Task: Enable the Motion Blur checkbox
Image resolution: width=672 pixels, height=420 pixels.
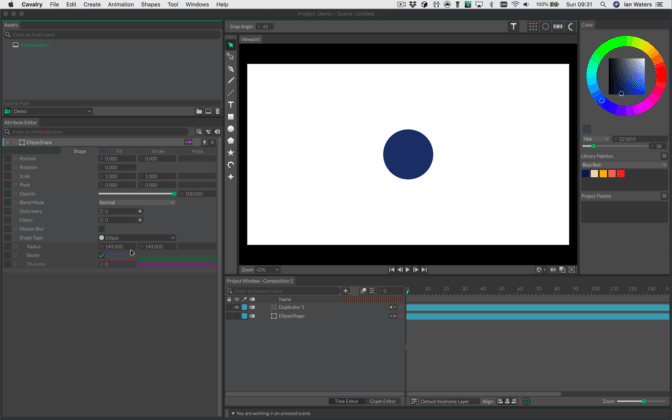Action: pos(101,228)
